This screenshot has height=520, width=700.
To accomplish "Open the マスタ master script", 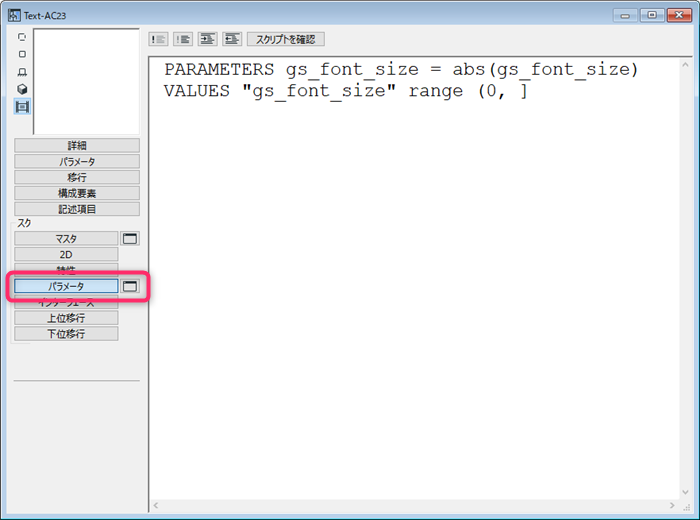I will (66, 239).
